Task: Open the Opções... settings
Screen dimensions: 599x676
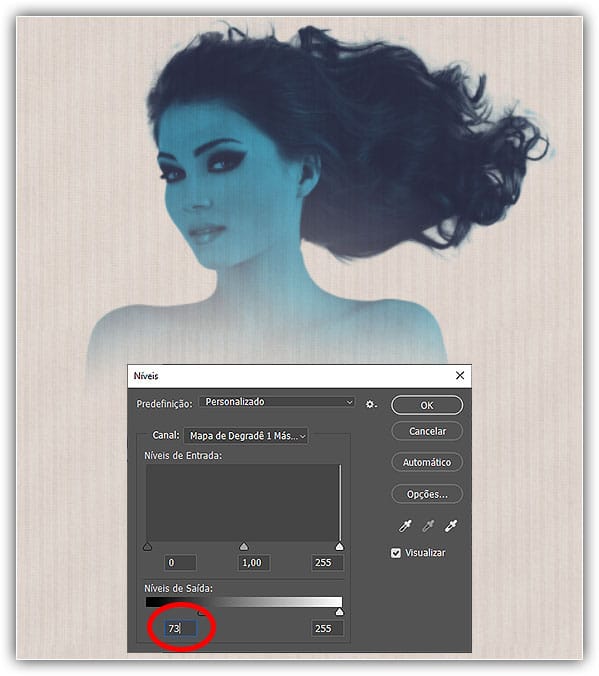Action: click(x=427, y=494)
